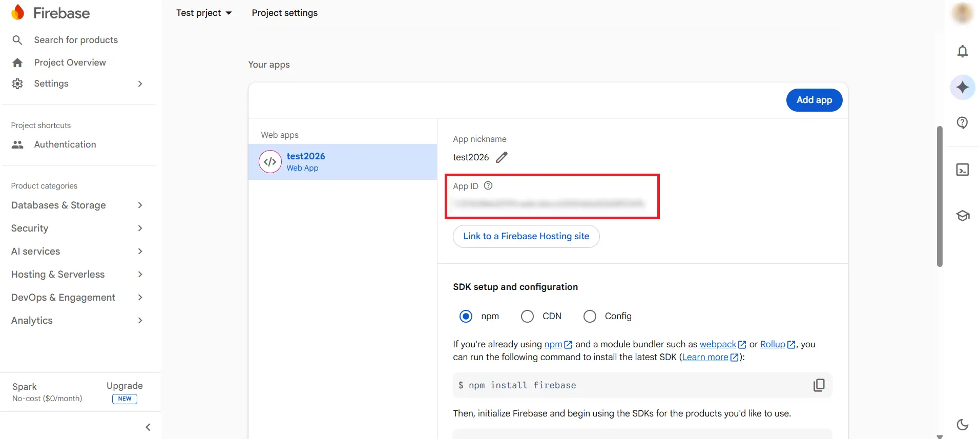Screen dimensions: 980x439
Task: Click the Settings gear icon
Action: coord(17,83)
